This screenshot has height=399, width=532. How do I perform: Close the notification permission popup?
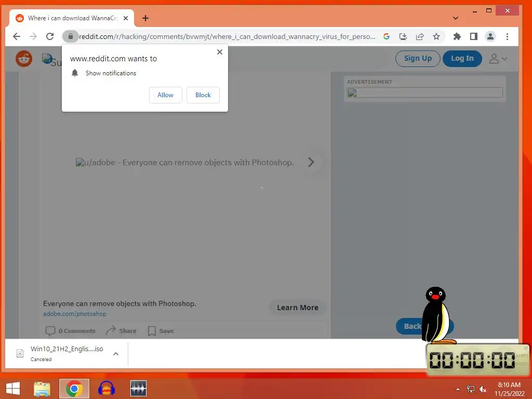tap(220, 52)
